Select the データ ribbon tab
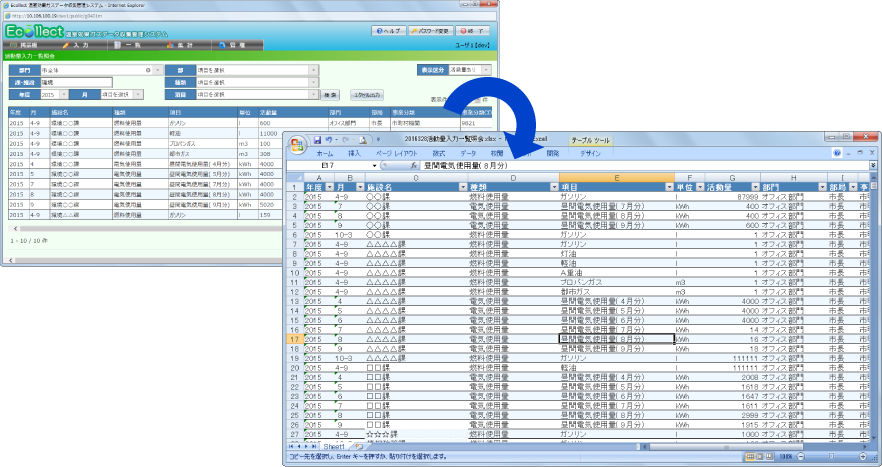This screenshot has width=882, height=467. 468,153
